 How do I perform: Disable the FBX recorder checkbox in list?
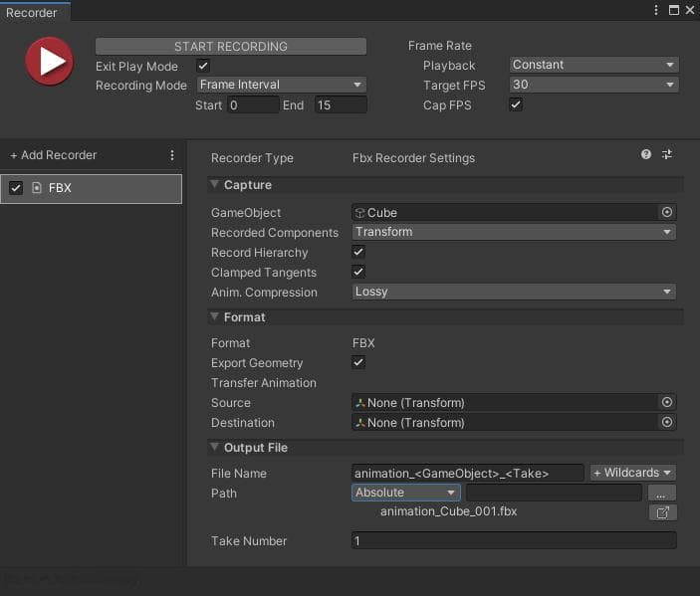coord(16,188)
